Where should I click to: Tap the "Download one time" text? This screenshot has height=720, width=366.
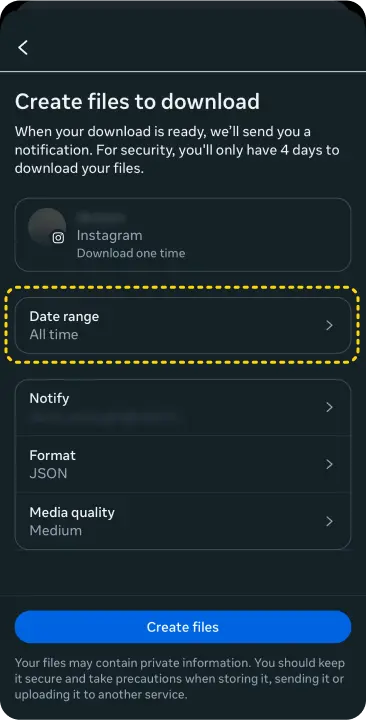[x=131, y=253]
